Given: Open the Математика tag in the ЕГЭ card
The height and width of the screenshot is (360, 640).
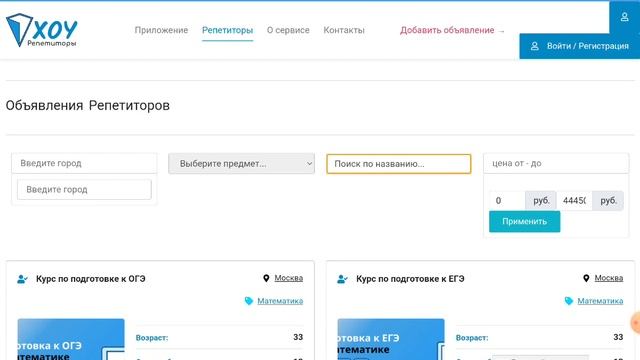Looking at the screenshot, I should coord(600,301).
